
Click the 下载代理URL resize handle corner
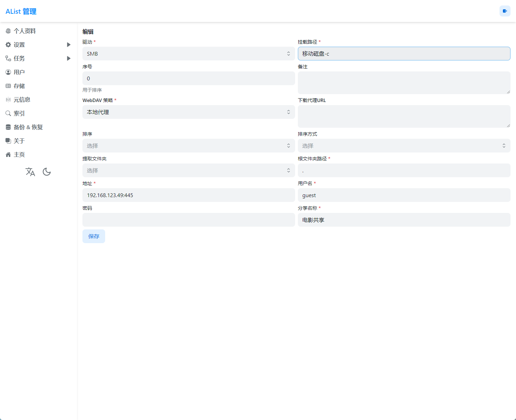(508, 125)
